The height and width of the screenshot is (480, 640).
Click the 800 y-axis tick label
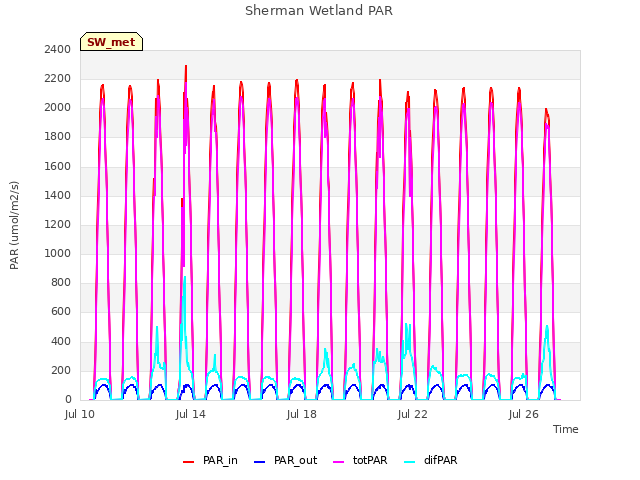tap(61, 282)
